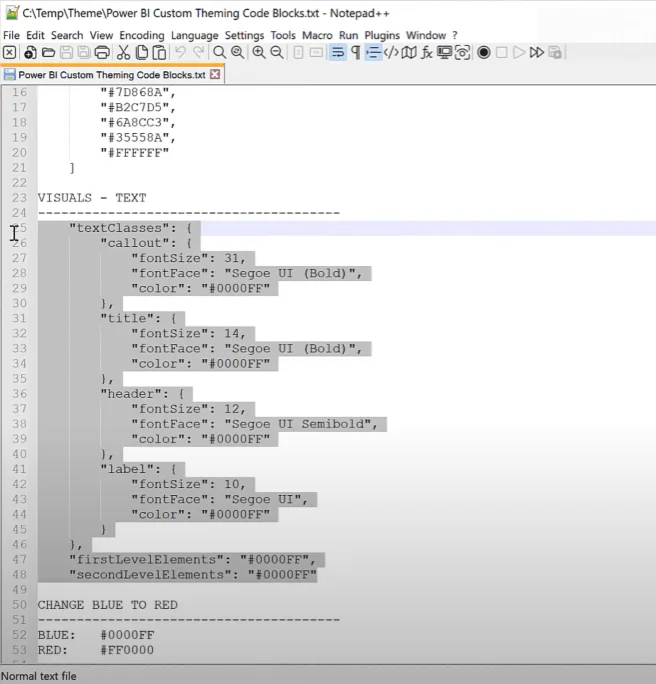The height and width of the screenshot is (684, 656).
Task: Cut selection with the scissors icon
Action: click(x=123, y=53)
